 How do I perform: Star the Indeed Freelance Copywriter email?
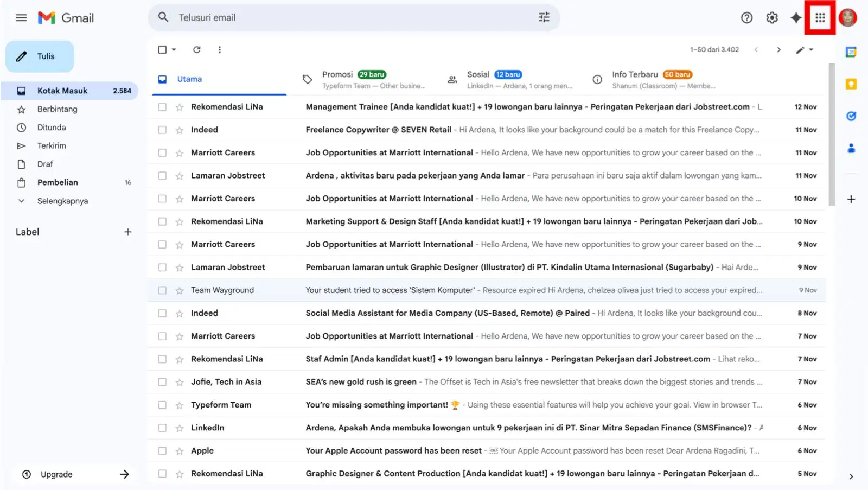point(180,130)
